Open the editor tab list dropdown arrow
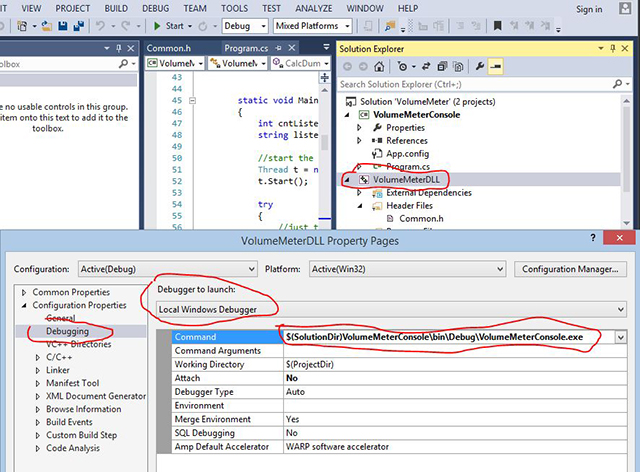 pyautogui.click(x=326, y=47)
